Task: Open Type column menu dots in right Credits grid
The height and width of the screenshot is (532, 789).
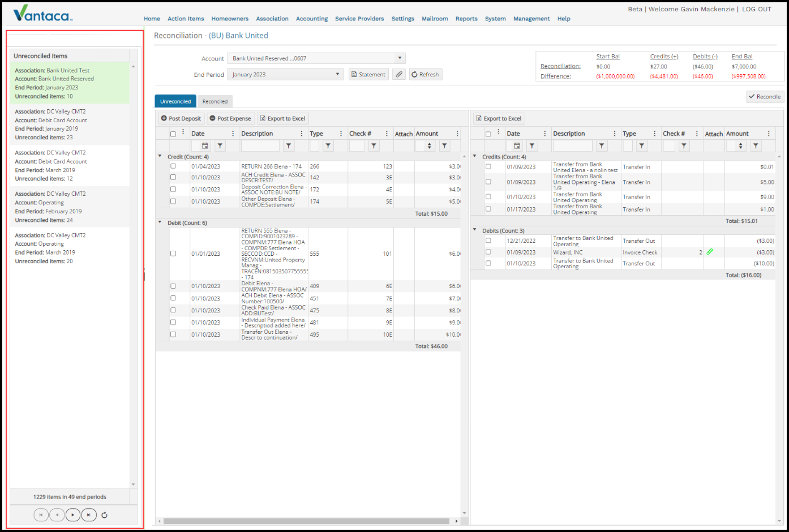Action: tap(654, 134)
